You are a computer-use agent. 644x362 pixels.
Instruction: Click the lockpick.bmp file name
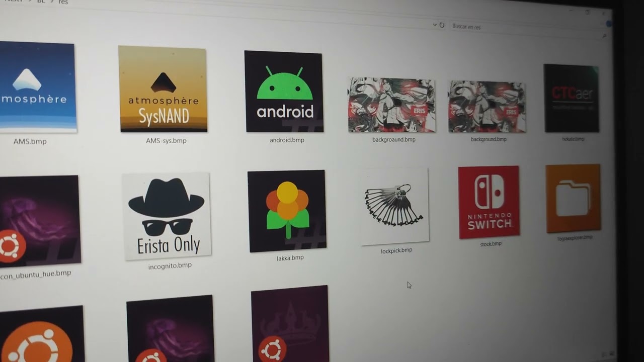396,250
